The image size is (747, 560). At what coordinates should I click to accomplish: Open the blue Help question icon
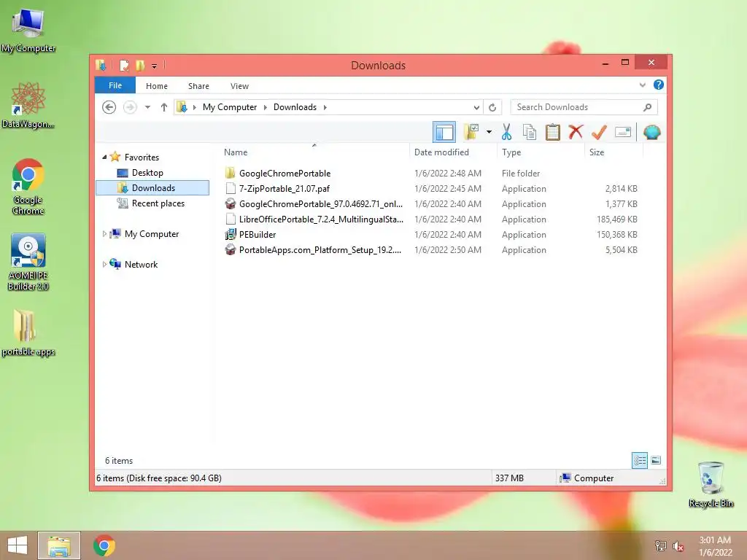point(659,85)
